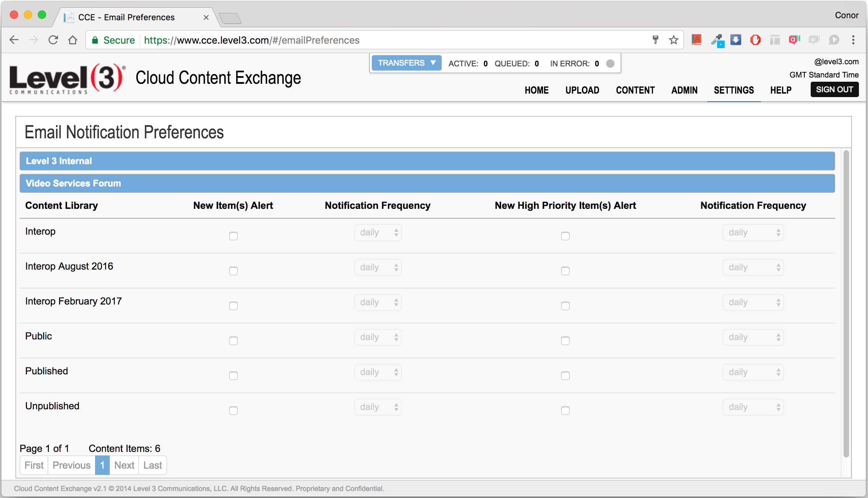Viewport: 868px width, 498px height.
Task: Open Public high priority frequency dropdown
Action: point(753,337)
